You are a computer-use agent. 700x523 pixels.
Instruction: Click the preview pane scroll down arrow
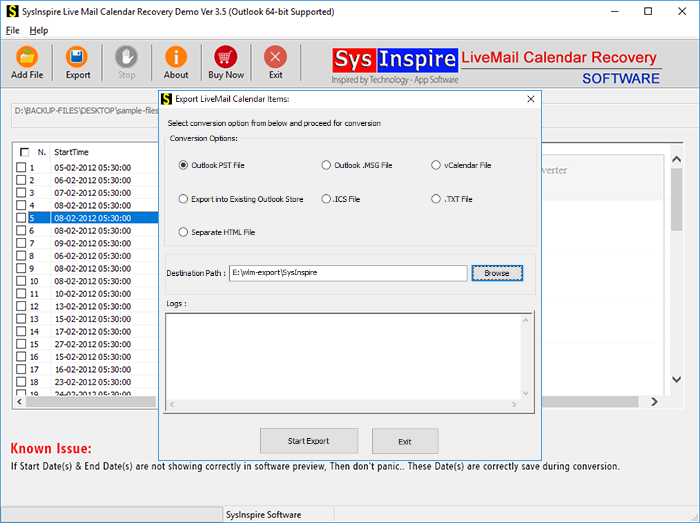point(677,379)
